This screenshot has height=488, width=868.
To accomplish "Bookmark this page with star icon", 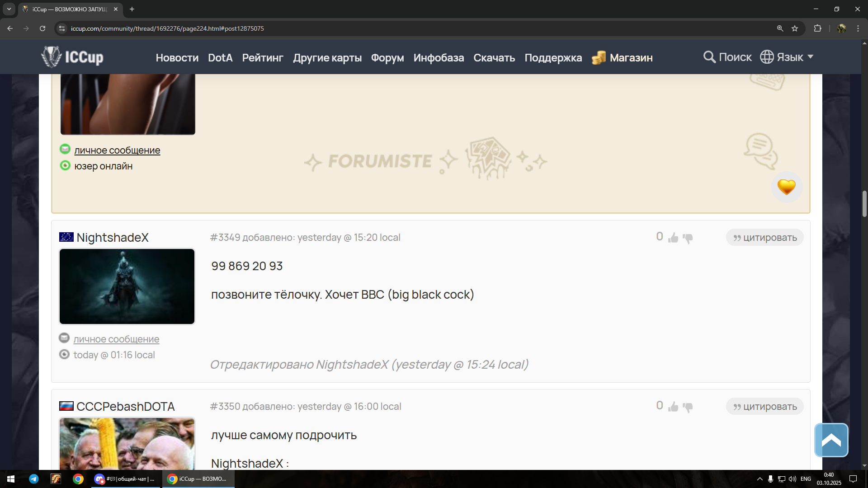I will click(x=795, y=28).
